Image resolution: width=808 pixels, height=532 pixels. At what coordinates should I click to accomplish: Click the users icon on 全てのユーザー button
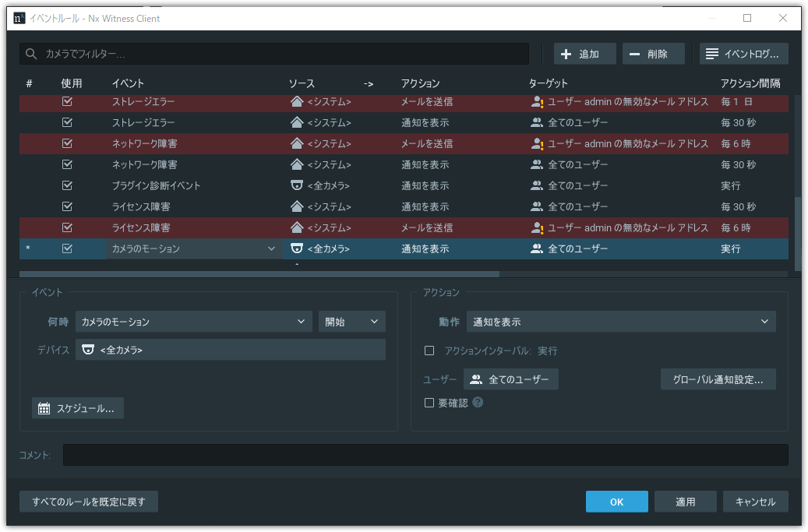(x=476, y=380)
